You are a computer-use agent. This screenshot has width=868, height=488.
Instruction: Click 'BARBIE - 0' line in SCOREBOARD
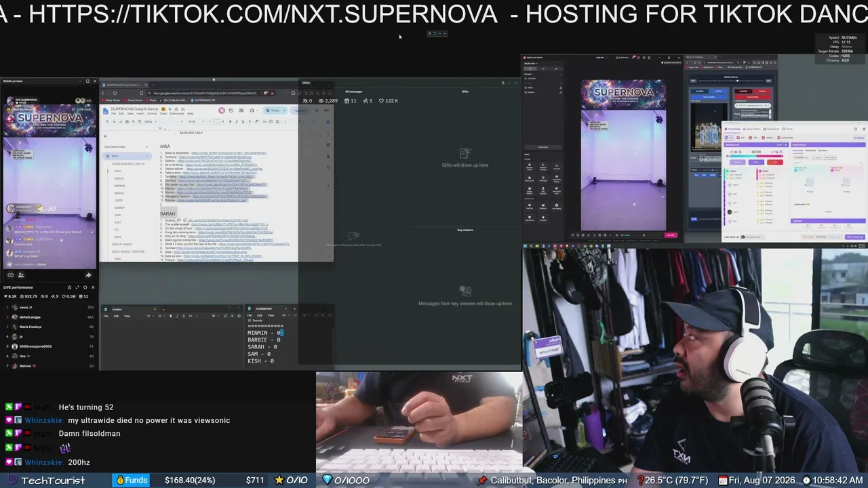(x=264, y=340)
